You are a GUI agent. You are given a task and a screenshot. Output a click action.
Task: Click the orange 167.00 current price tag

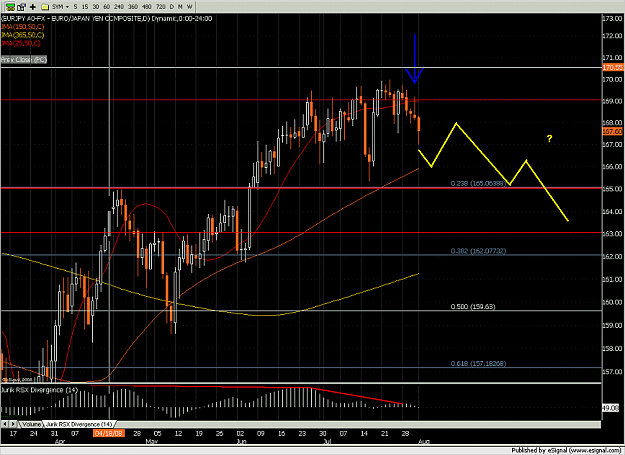pos(613,131)
